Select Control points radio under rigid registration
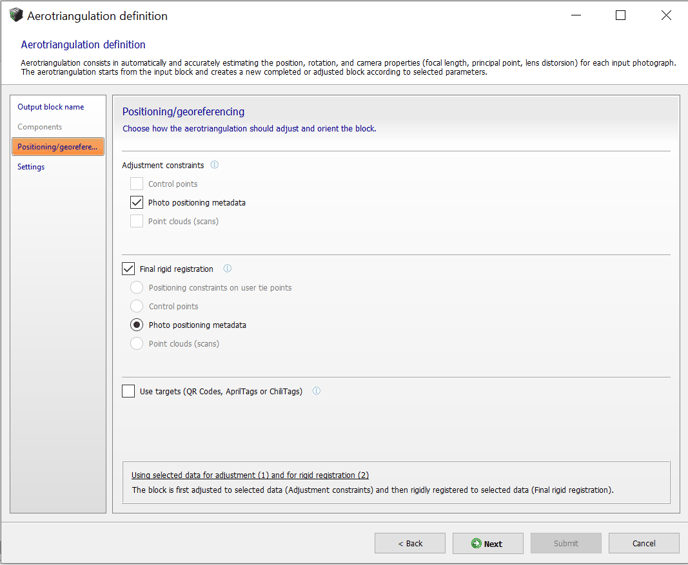 pyautogui.click(x=136, y=306)
